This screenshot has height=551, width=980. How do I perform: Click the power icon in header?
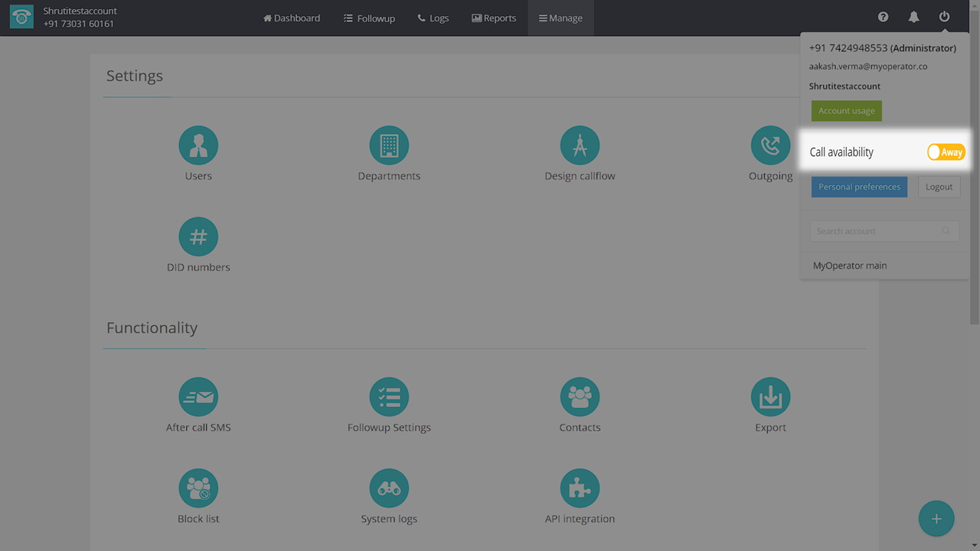[x=944, y=17]
